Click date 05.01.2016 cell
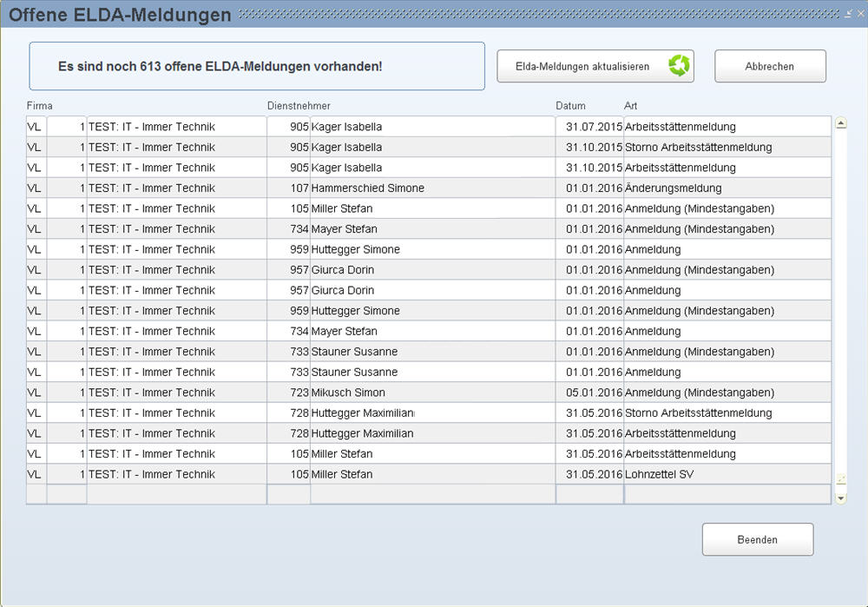868x607 pixels. (x=589, y=393)
